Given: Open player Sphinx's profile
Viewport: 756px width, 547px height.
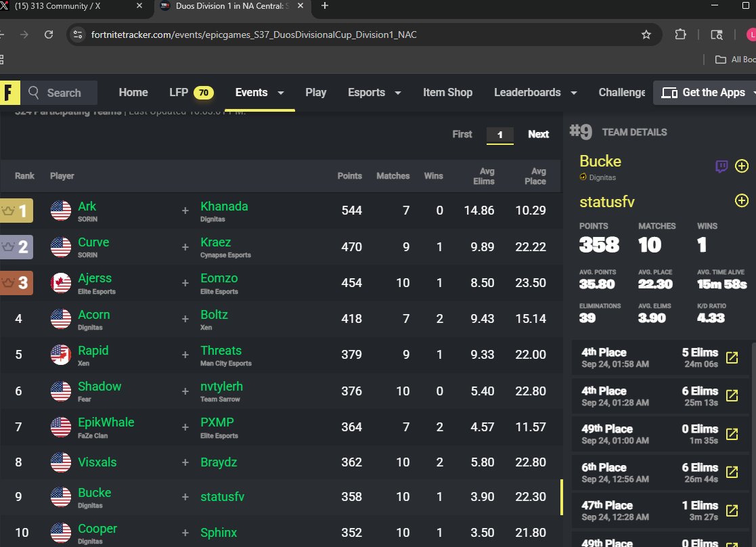Looking at the screenshot, I should [219, 533].
